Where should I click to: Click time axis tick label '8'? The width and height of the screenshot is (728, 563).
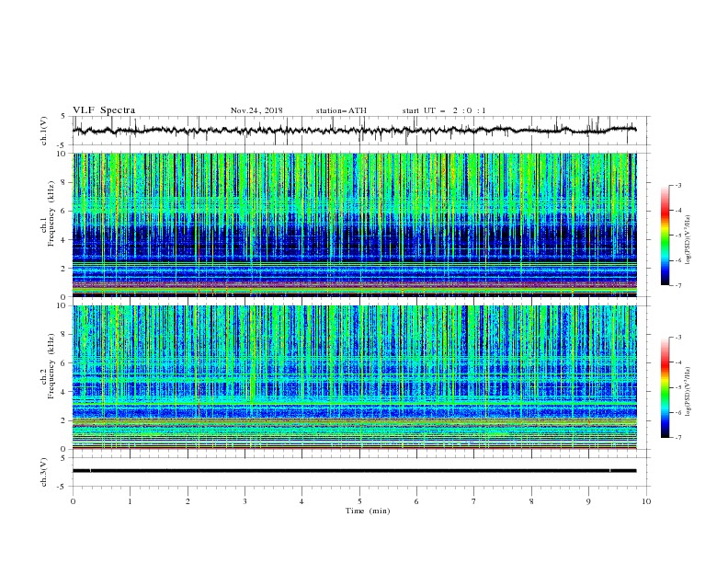point(531,501)
